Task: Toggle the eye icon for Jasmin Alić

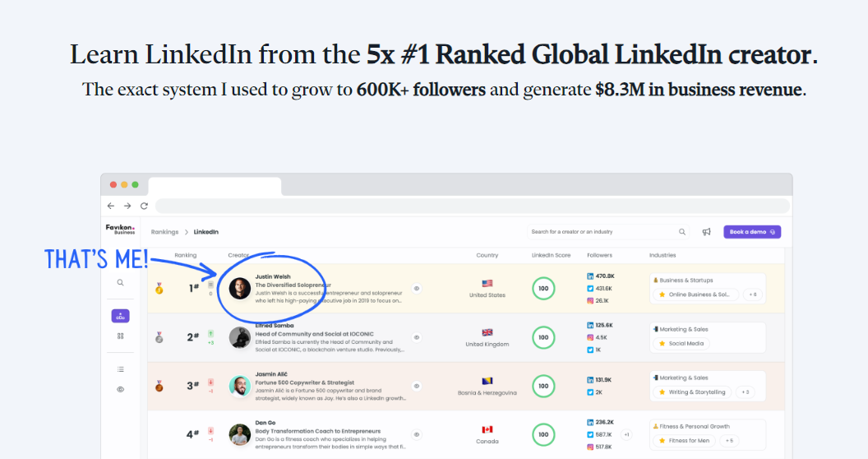Action: click(x=417, y=386)
